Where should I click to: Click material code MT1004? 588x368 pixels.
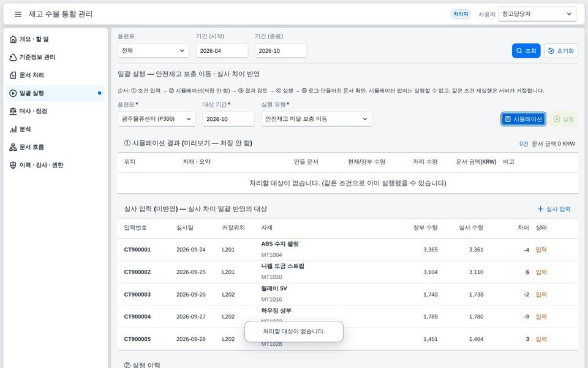point(271,255)
